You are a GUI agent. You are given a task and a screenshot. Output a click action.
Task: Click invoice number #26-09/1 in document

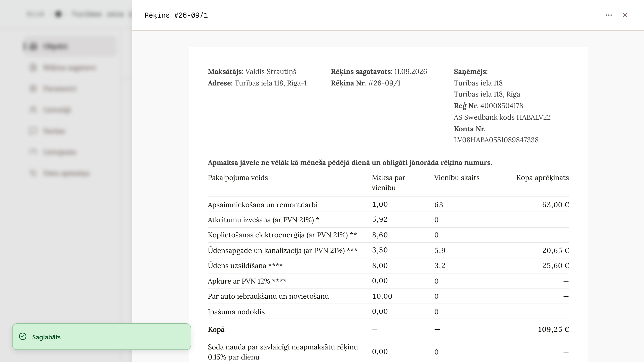pos(384,83)
